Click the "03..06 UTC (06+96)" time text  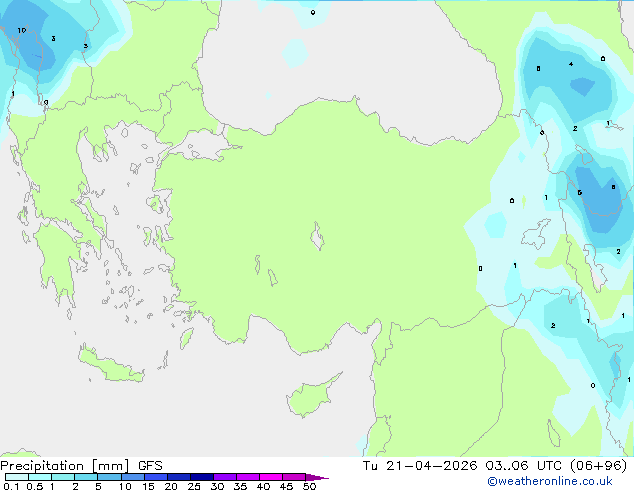[x=556, y=466]
